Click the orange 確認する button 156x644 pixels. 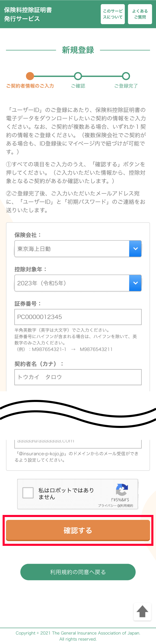[78, 530]
